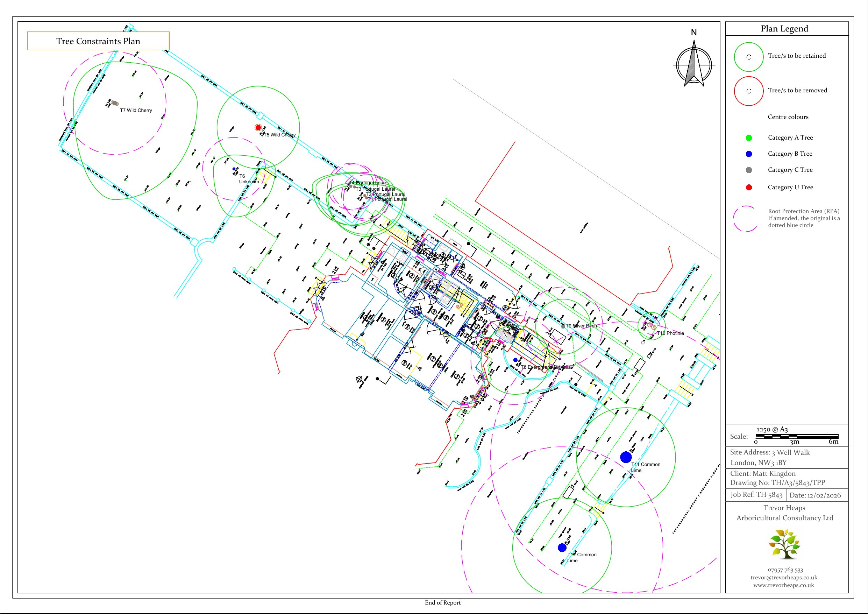Open the www.trevorheaps.co.uk website link
868x614 pixels.
pyautogui.click(x=784, y=585)
